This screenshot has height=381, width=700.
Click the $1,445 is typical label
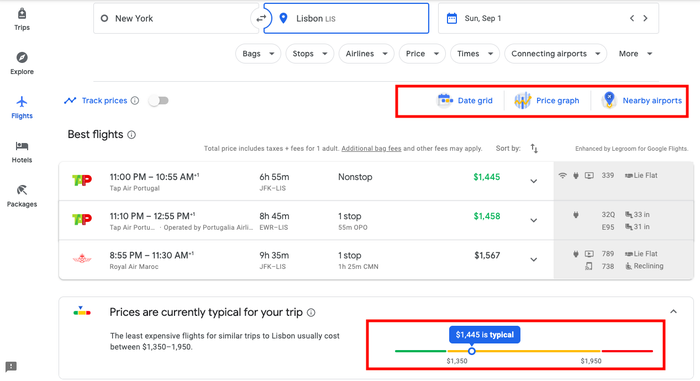coord(484,335)
